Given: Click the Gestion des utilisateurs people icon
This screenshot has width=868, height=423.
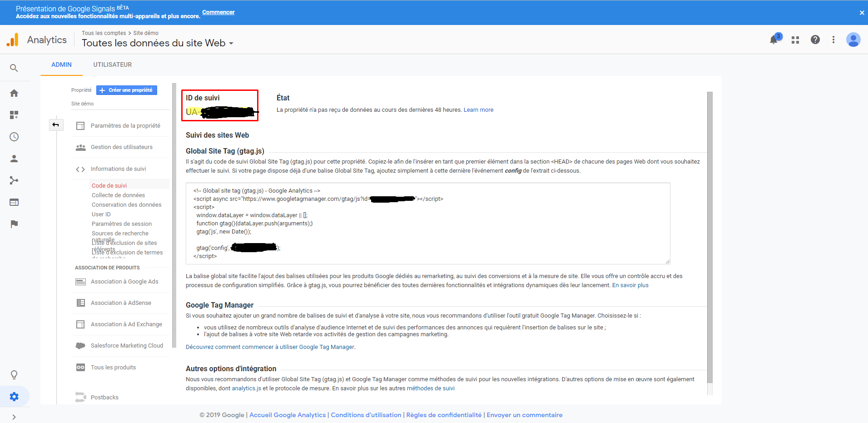Looking at the screenshot, I should point(80,147).
